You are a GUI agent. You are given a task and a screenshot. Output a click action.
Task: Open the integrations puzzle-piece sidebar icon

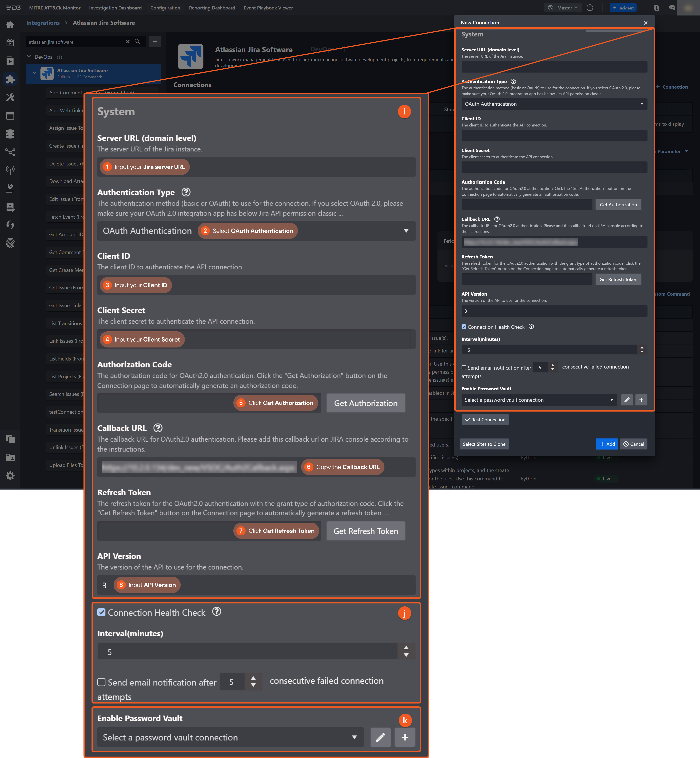click(10, 79)
